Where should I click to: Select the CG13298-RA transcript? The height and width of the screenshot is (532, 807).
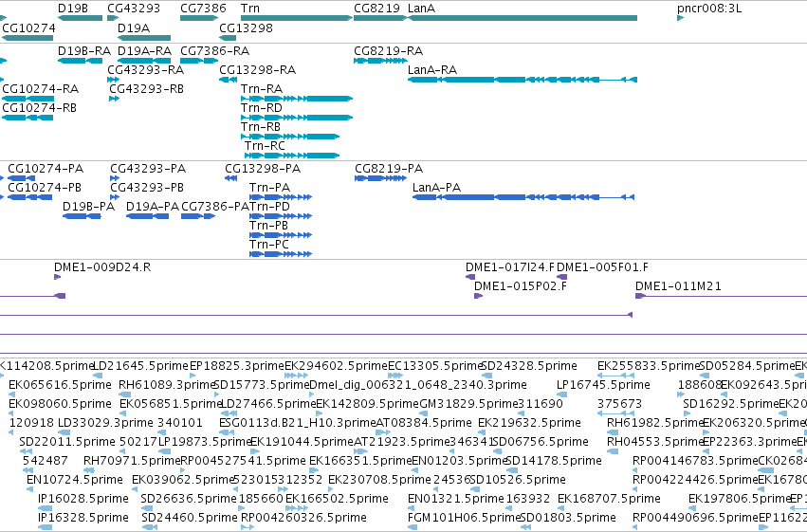(228, 80)
